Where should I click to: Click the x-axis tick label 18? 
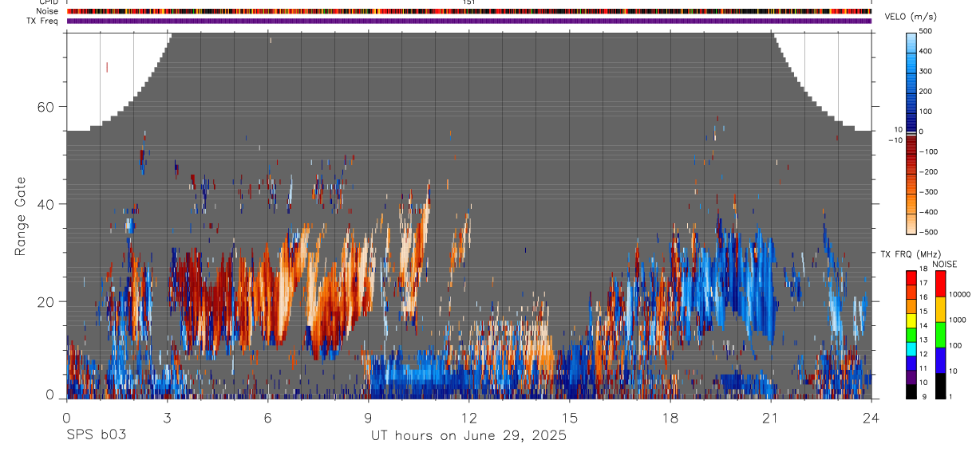pos(670,417)
